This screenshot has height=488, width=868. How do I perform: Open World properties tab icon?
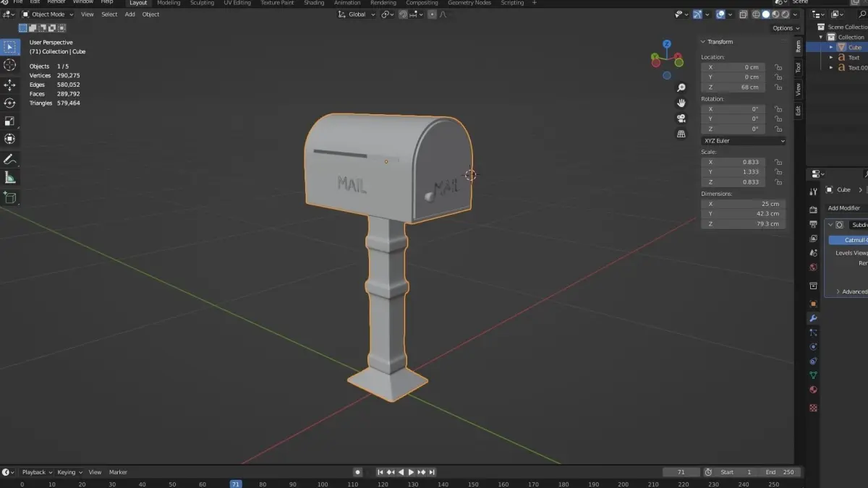(813, 267)
